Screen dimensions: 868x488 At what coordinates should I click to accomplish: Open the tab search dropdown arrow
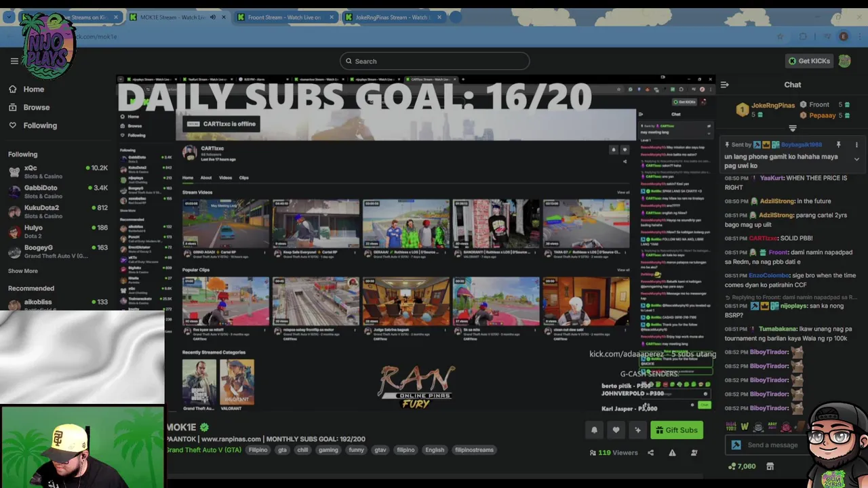coord(8,18)
